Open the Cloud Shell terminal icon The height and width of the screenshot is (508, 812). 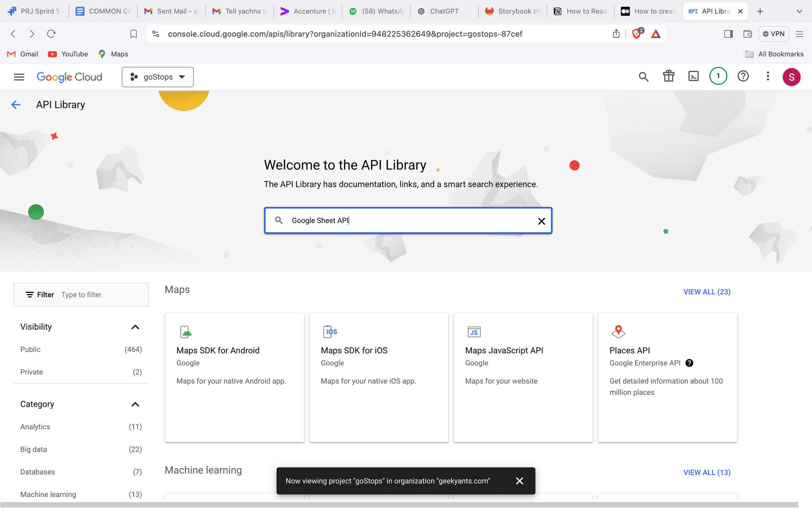click(693, 76)
